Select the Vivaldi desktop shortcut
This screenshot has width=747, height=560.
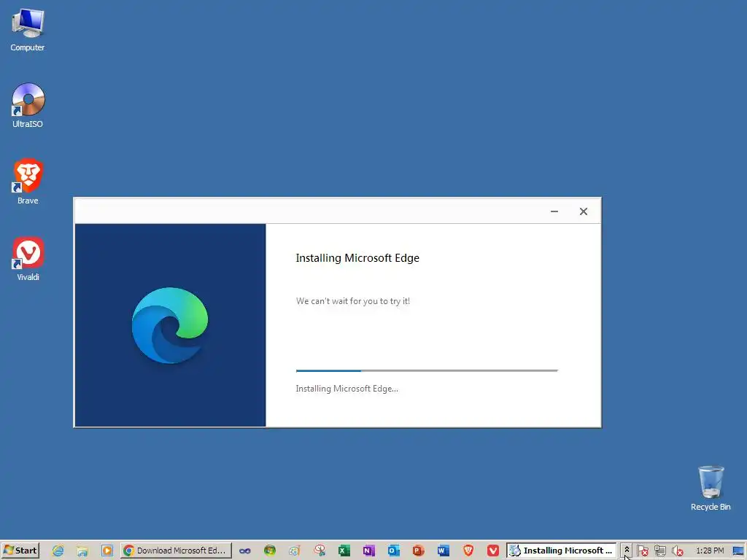tap(28, 258)
